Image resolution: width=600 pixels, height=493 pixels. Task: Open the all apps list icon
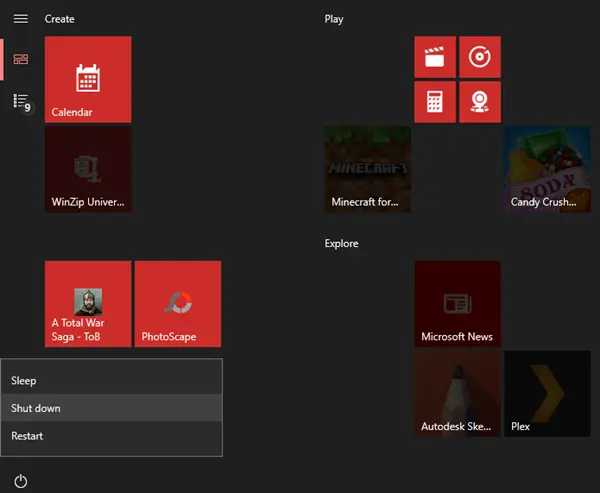tap(21, 102)
